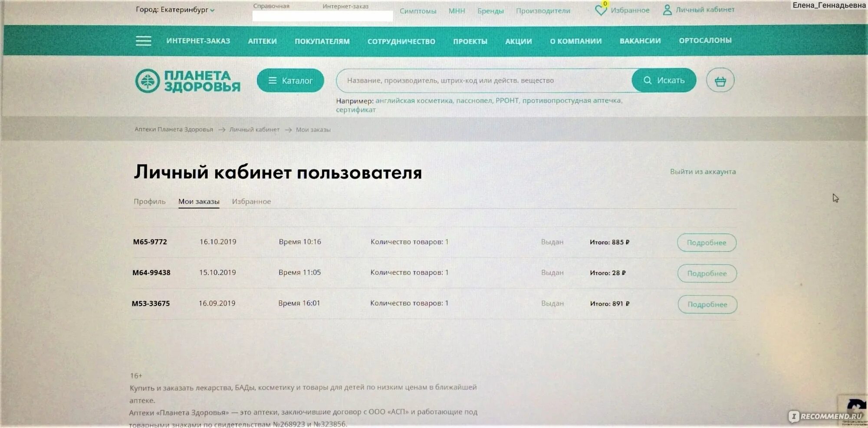Switch to the Профиль tab
The width and height of the screenshot is (868, 428).
[149, 201]
